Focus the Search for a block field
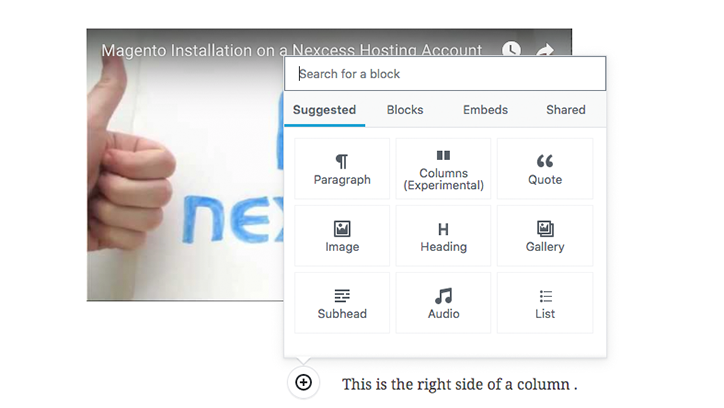724x408 pixels. (445, 74)
